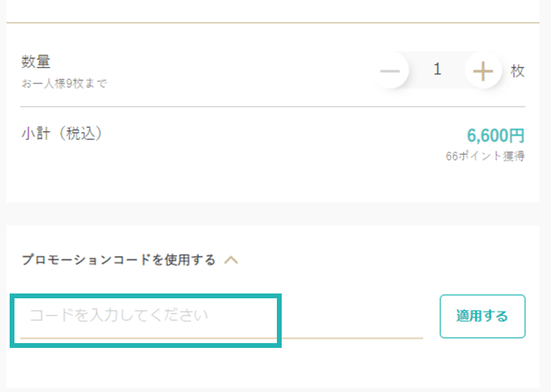Screen dimensions: 551x392
Task: Add one more ticket with the stepper
Action: pyautogui.click(x=484, y=70)
